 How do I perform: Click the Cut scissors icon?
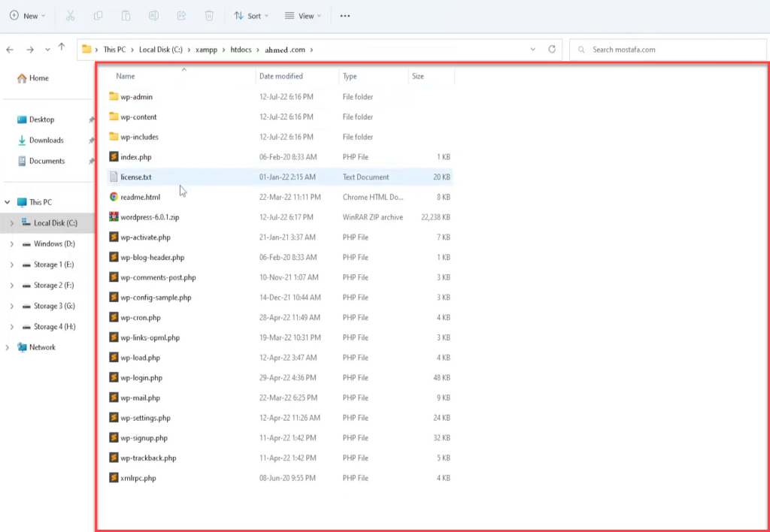[70, 16]
